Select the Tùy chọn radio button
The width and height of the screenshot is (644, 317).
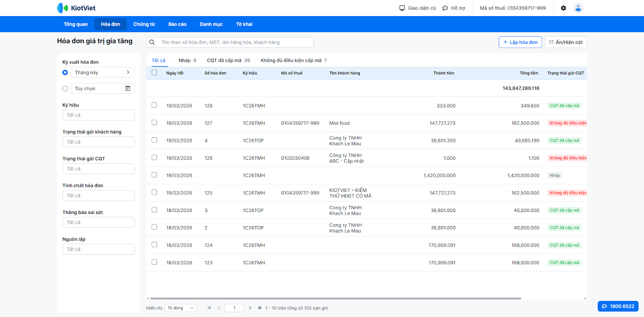coord(65,89)
